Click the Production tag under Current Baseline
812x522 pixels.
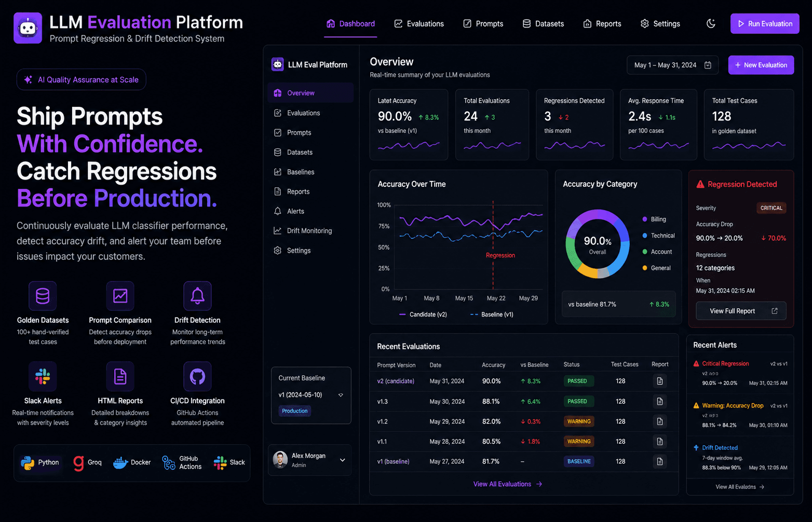[295, 411]
